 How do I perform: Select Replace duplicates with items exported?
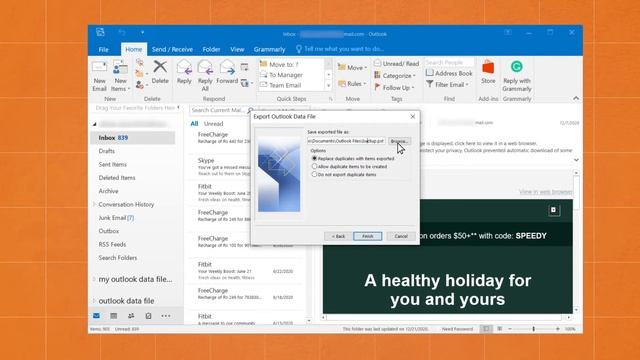click(314, 158)
